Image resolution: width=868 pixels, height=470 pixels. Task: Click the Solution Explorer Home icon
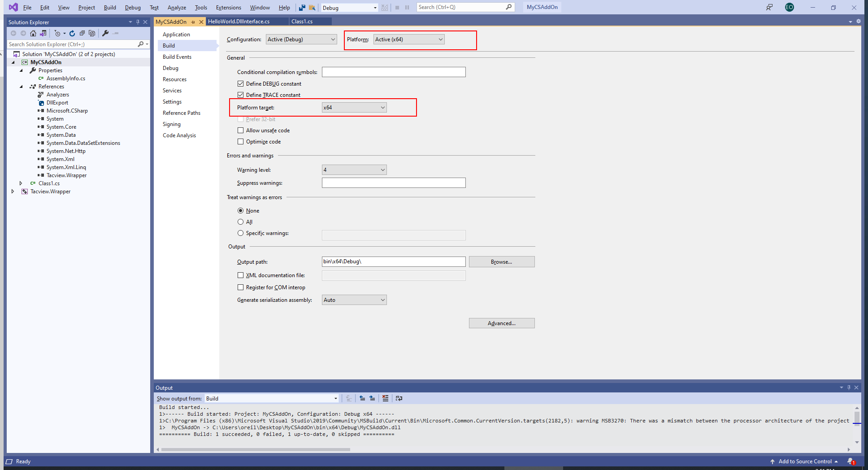click(33, 33)
